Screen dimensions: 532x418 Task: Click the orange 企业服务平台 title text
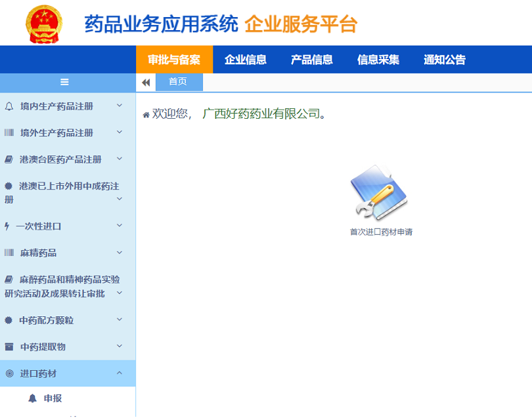pyautogui.click(x=301, y=24)
